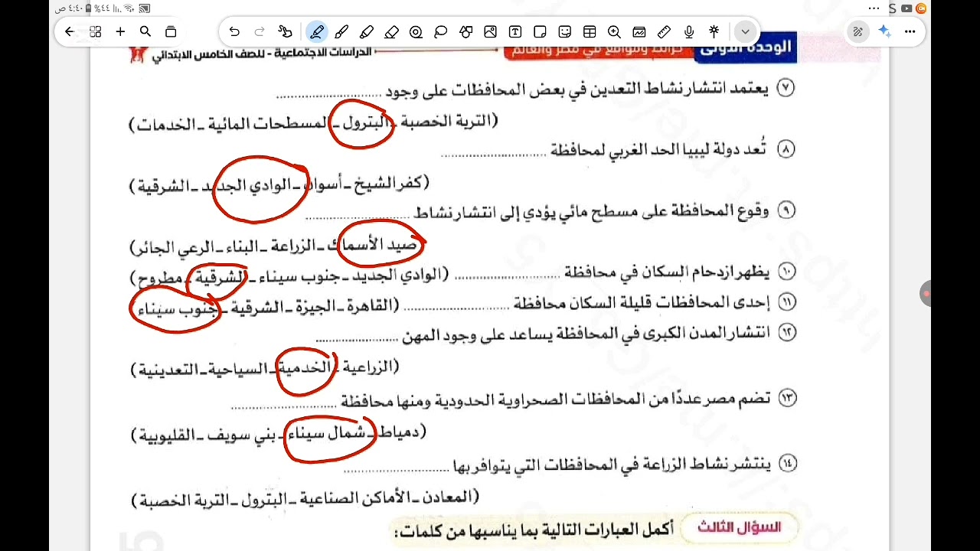This screenshot has height=551, width=980.
Task: Start voice recording with microphone
Action: pos(689,32)
